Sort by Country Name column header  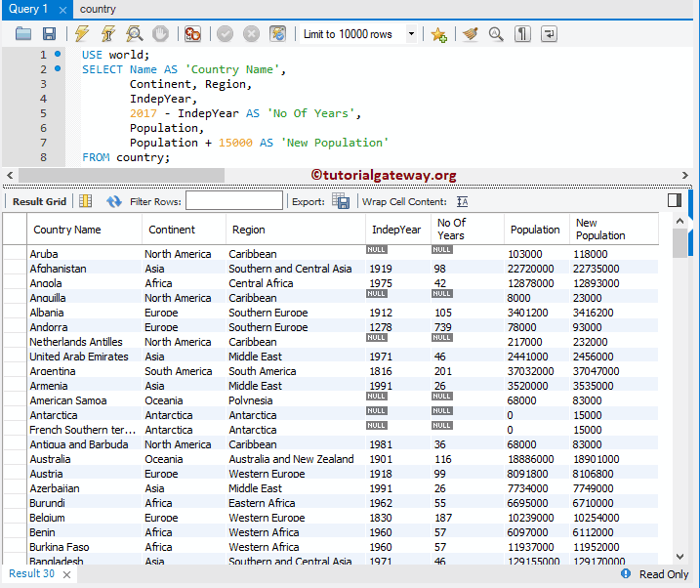pyautogui.click(x=66, y=230)
